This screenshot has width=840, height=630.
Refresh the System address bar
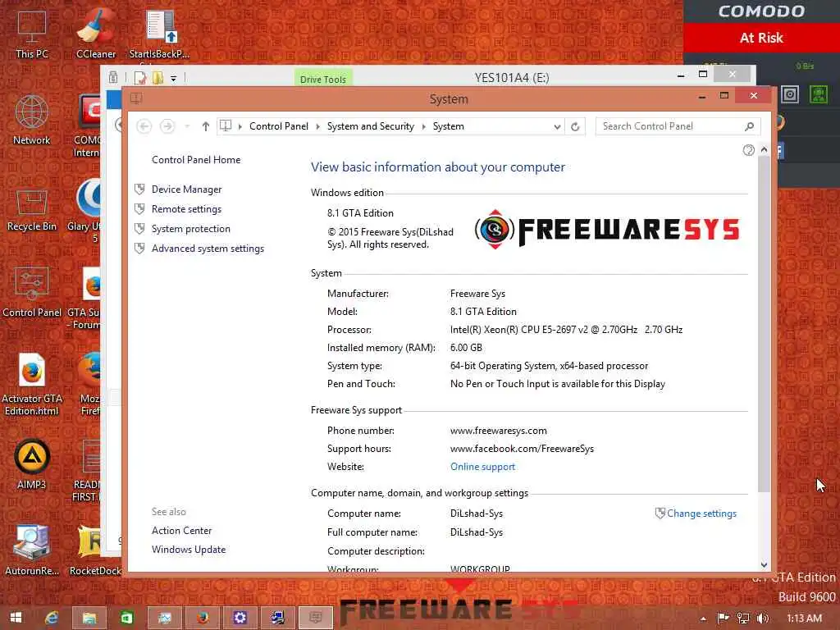[x=575, y=126]
